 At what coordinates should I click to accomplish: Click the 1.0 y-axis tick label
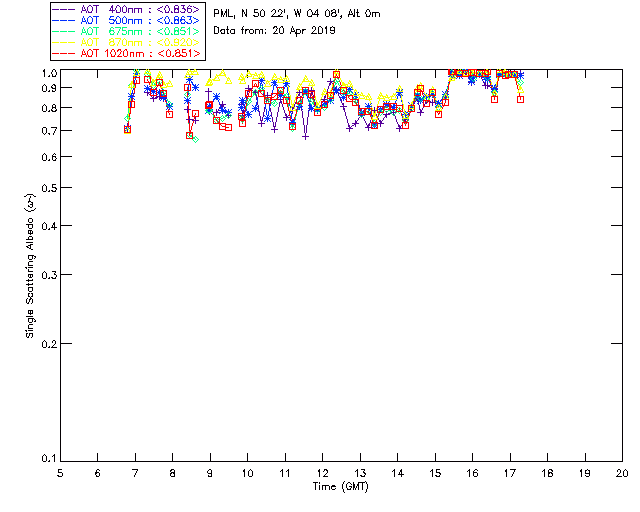[x=49, y=73]
